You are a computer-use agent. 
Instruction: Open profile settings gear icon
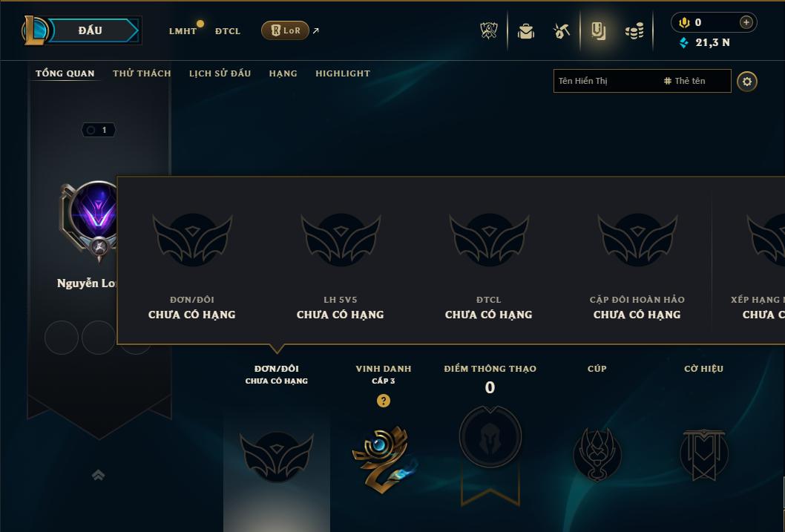(x=747, y=82)
